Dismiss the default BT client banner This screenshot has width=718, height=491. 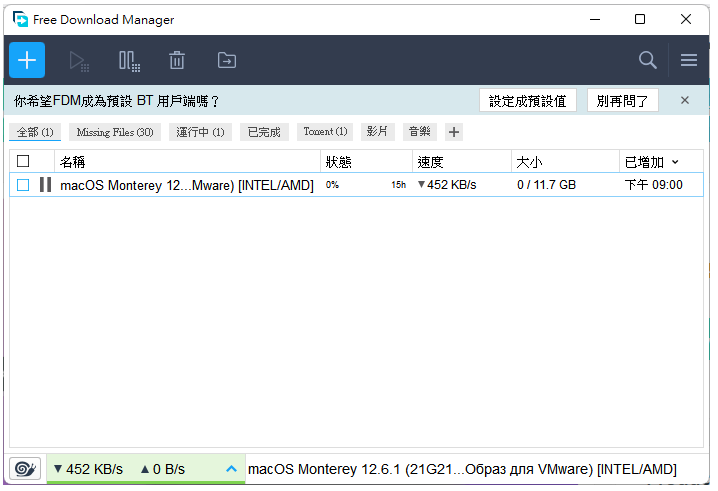pyautogui.click(x=685, y=100)
